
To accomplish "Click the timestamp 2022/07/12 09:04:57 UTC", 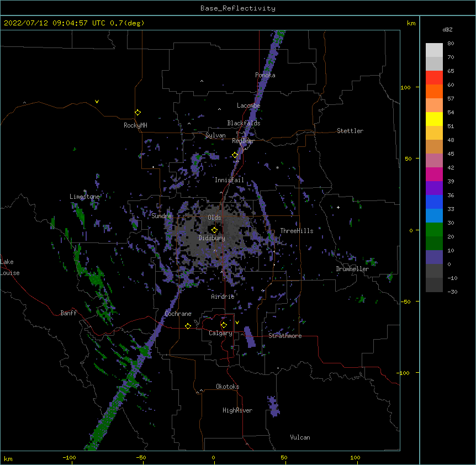I will coord(54,23).
